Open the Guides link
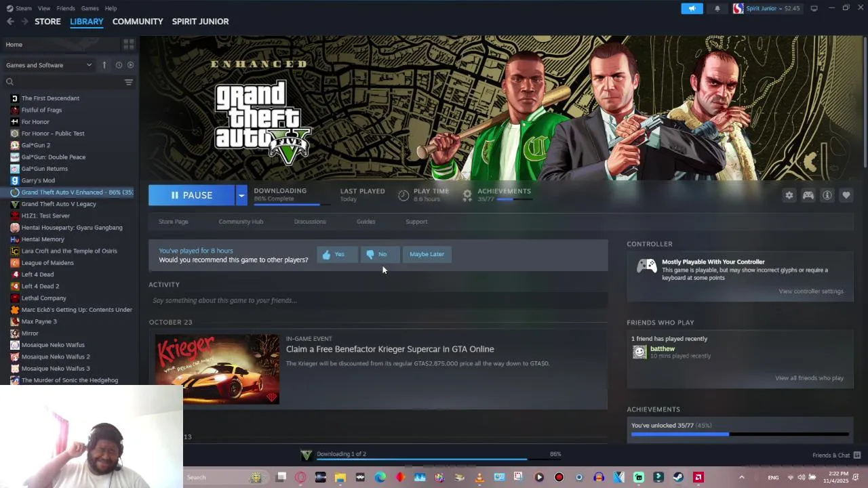This screenshot has height=488, width=868. click(x=366, y=222)
